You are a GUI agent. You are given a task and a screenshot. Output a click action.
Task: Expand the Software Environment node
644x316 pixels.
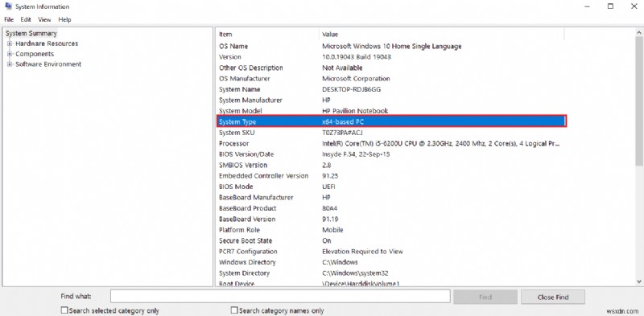(10, 64)
